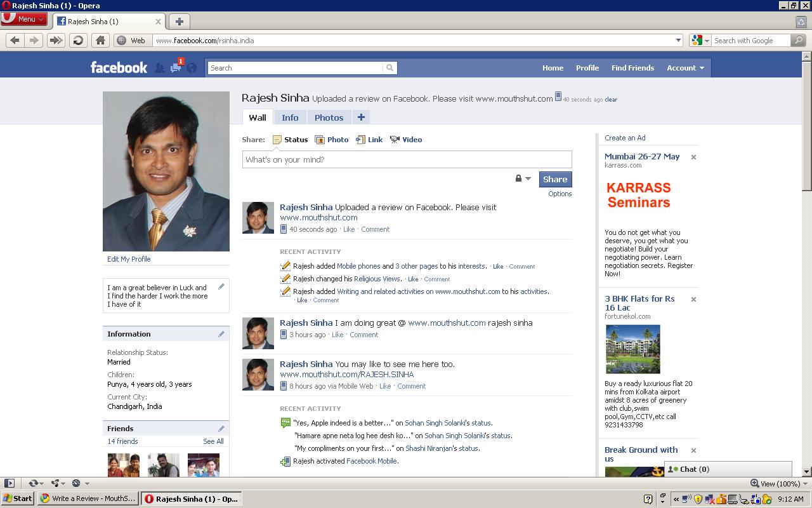Open the privacy lock dropdown

(523, 179)
